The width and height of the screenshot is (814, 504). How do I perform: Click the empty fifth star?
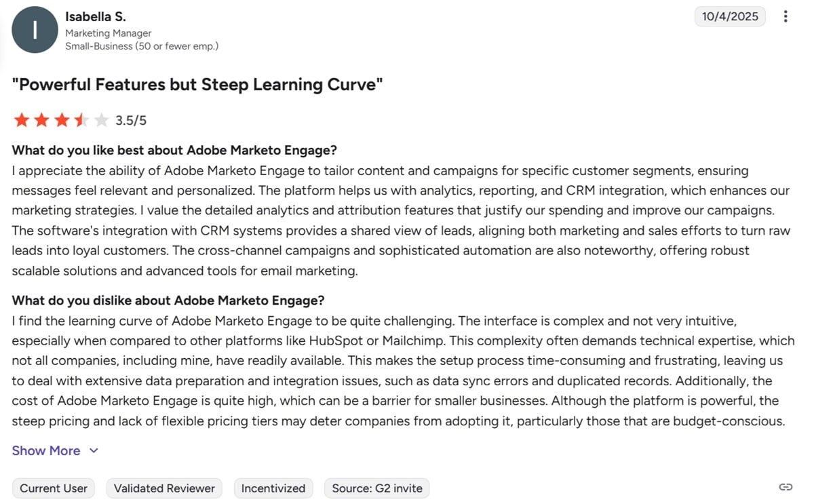(100, 119)
